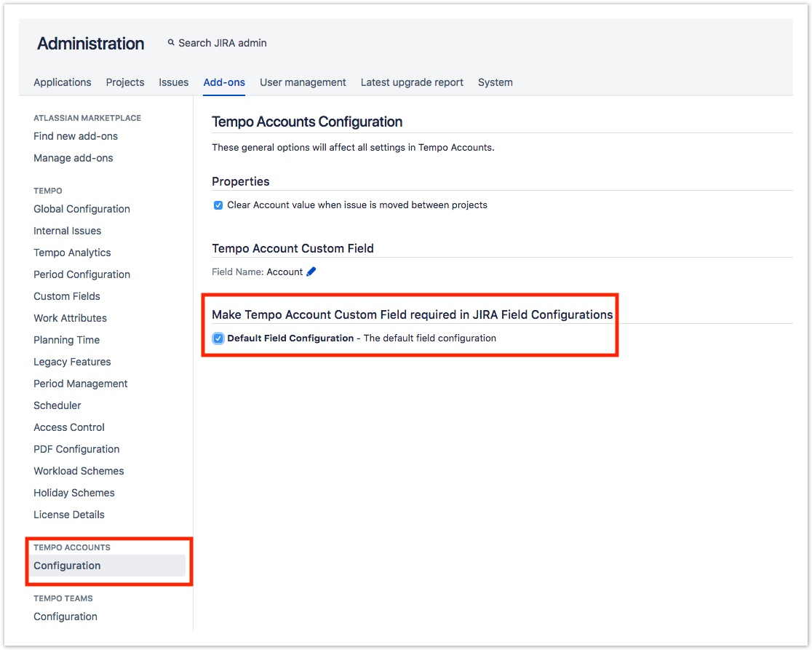Uncheck Clear Account value when issue is moved
Image resolution: width=812 pixels, height=650 pixels.
point(218,205)
